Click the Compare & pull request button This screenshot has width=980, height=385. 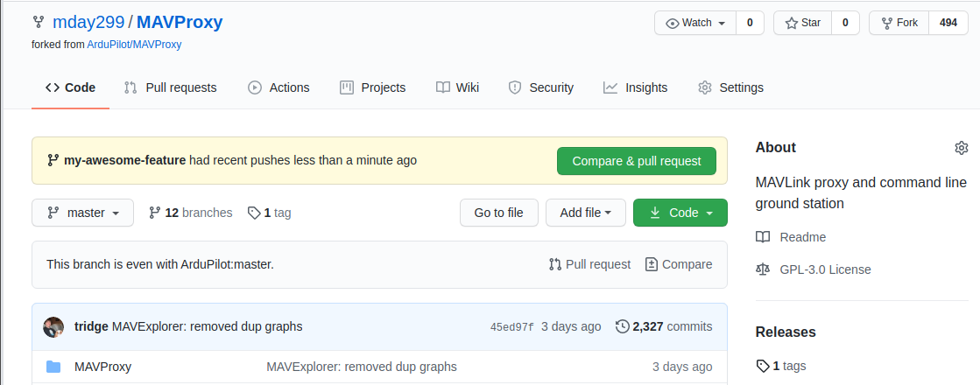point(636,161)
